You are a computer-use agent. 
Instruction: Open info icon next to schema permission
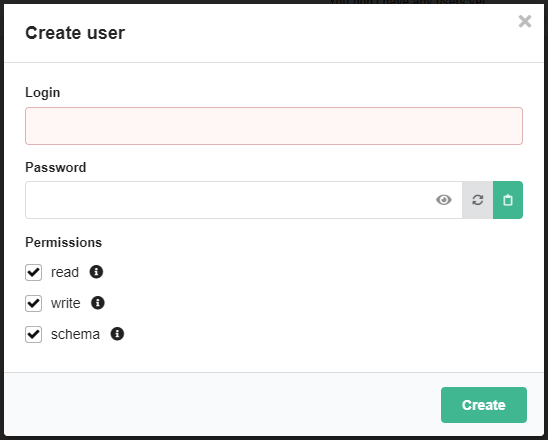coord(117,334)
